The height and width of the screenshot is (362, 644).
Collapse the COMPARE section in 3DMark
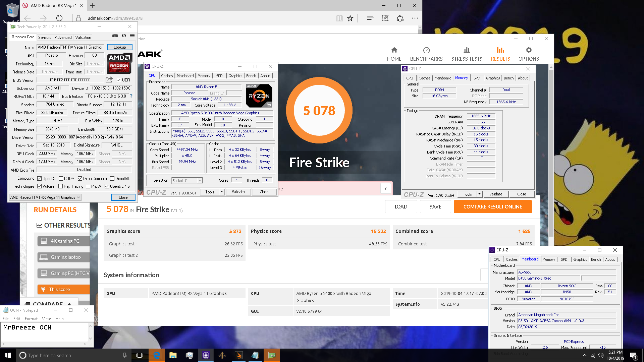(69, 305)
